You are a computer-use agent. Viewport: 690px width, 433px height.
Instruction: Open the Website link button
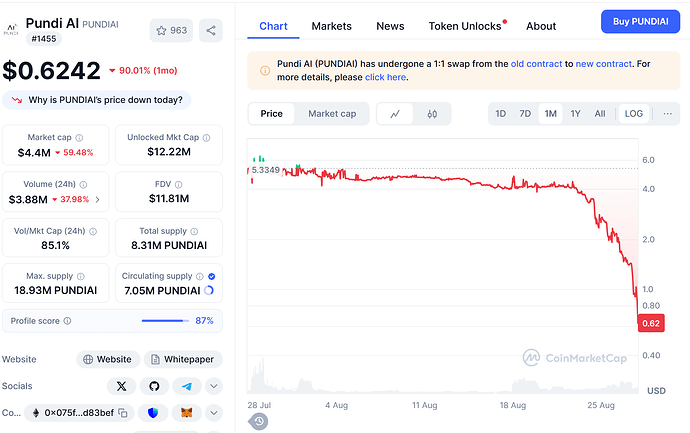pyautogui.click(x=108, y=360)
